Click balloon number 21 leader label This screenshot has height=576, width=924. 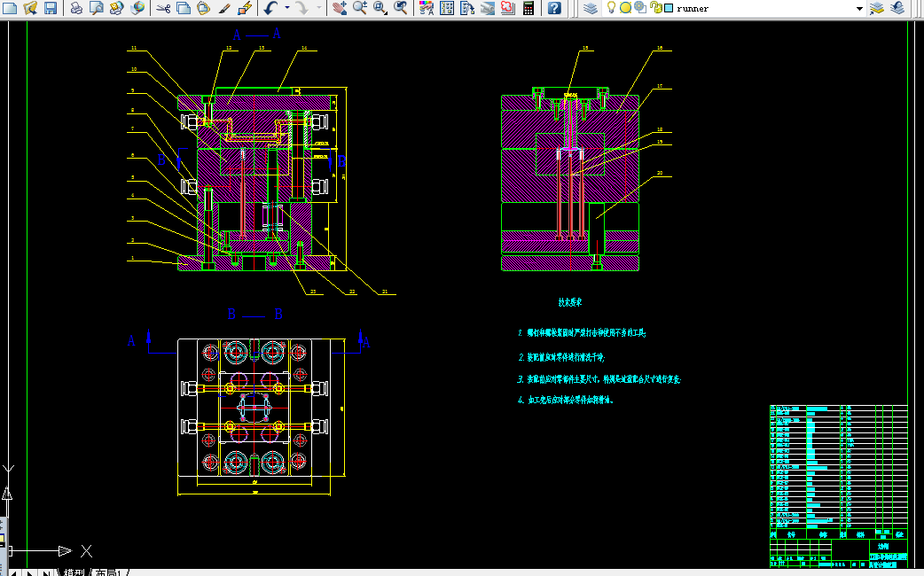pyautogui.click(x=385, y=292)
